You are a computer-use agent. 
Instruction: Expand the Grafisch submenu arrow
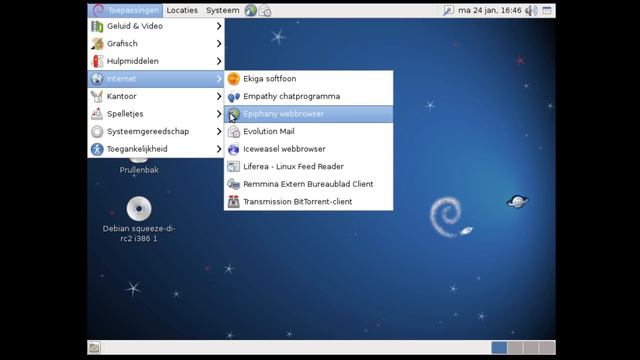click(219, 44)
